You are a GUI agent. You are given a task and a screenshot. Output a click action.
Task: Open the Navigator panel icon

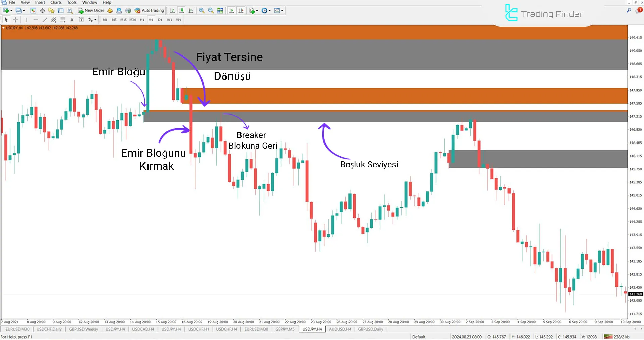[x=51, y=11]
